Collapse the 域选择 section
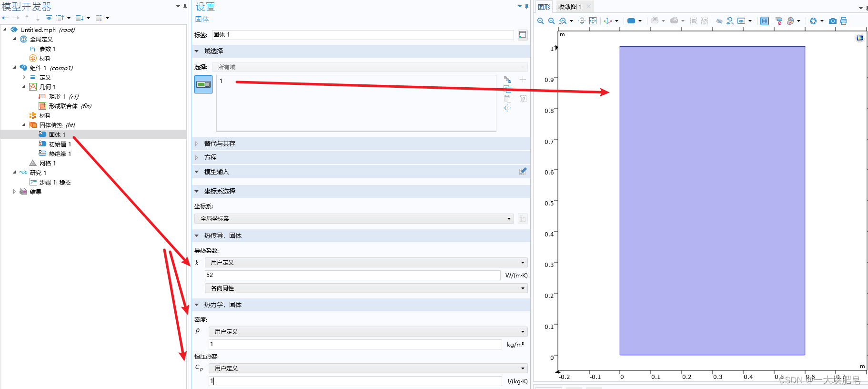Viewport: 868px width, 389px height. (196, 51)
